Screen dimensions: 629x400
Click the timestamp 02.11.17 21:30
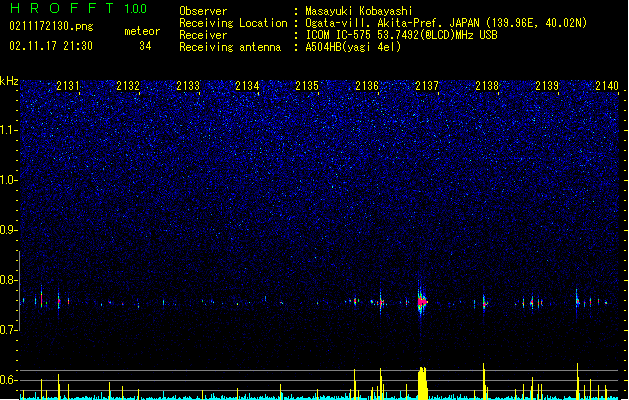[x=51, y=46]
